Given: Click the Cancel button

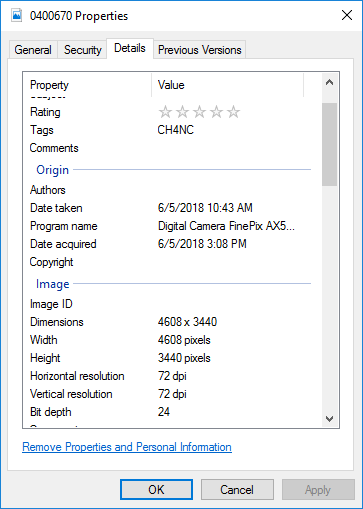Looking at the screenshot, I should 237,490.
